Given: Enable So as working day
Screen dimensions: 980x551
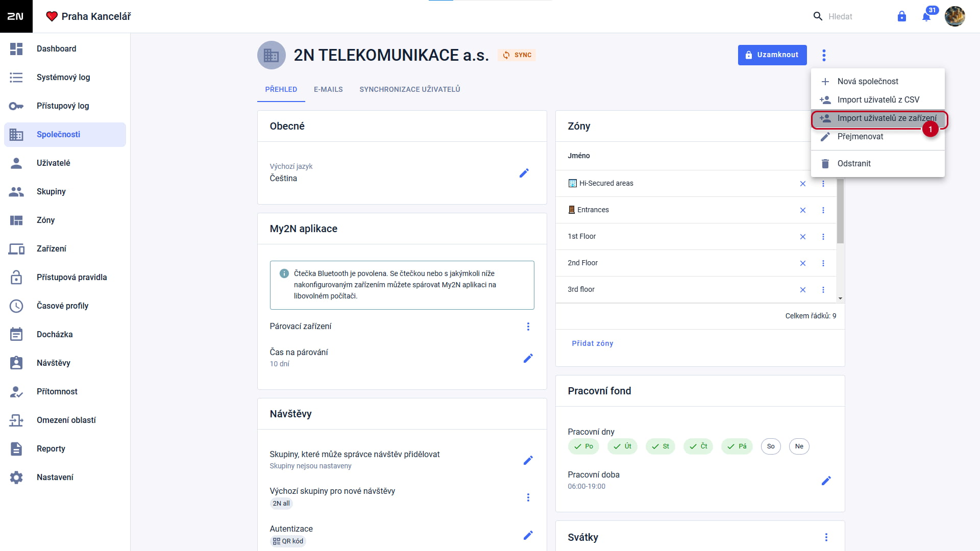Looking at the screenshot, I should pyautogui.click(x=771, y=446).
